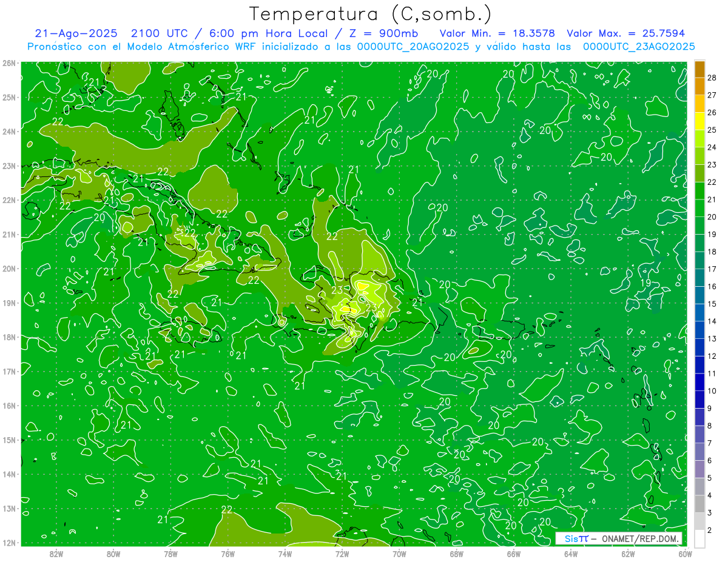Click the legend scale label "2"
The image size is (728, 562).
pyautogui.click(x=710, y=530)
